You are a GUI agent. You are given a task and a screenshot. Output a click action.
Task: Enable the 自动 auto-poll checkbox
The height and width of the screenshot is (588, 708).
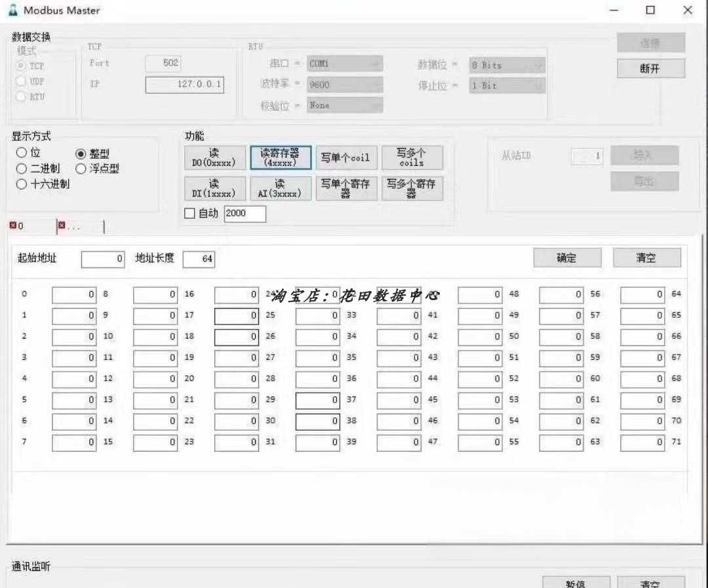[x=189, y=213]
